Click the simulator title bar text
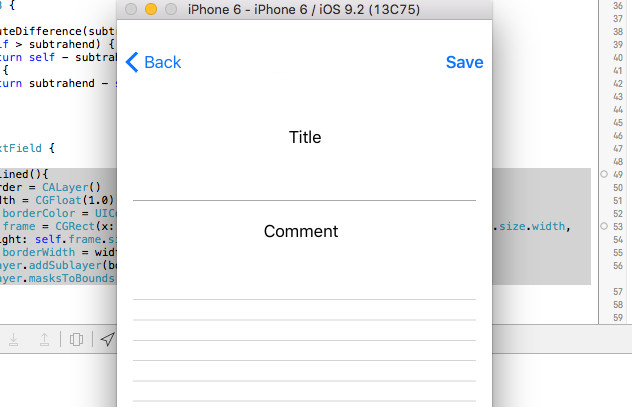The width and height of the screenshot is (632, 407). (304, 9)
